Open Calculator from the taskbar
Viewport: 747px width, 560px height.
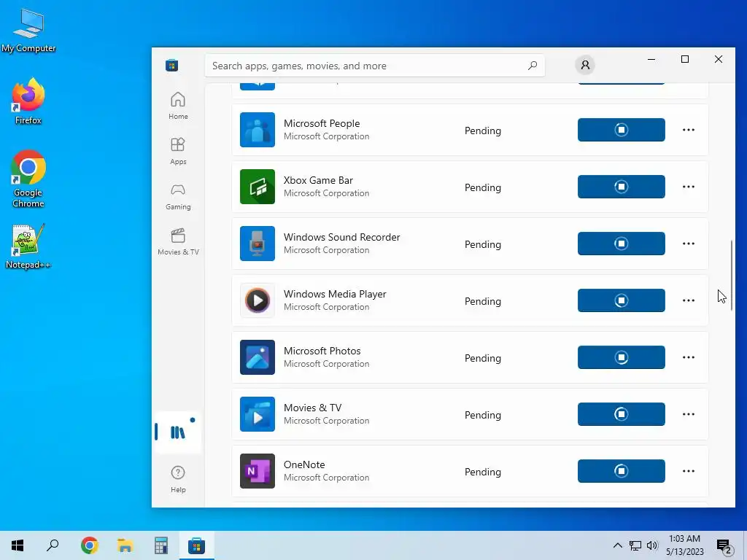pos(161,545)
